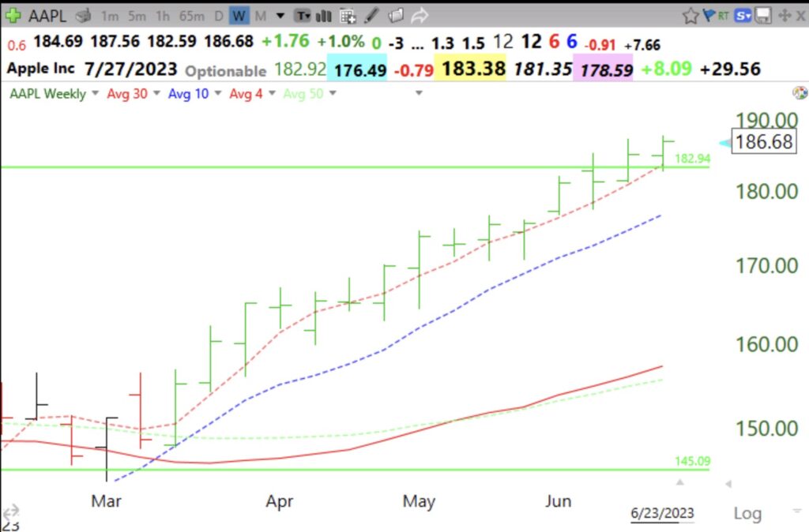Save chart with floppy disk icon
The width and height of the screenshot is (809, 532).
(762, 15)
